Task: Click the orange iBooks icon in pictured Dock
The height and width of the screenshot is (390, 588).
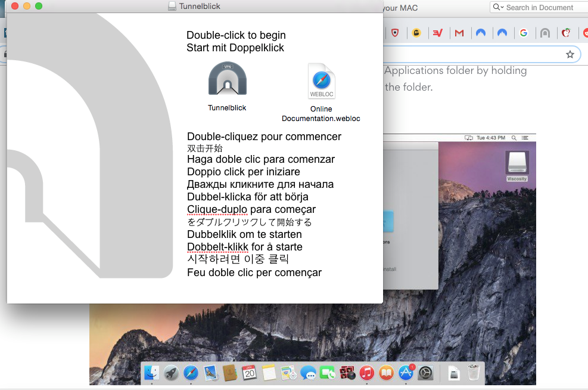Action: (386, 373)
